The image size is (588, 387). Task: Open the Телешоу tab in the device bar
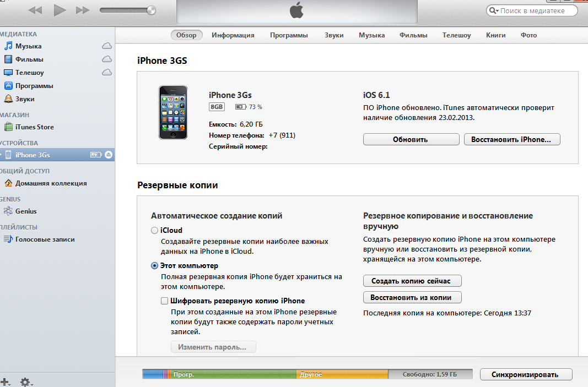(x=456, y=35)
